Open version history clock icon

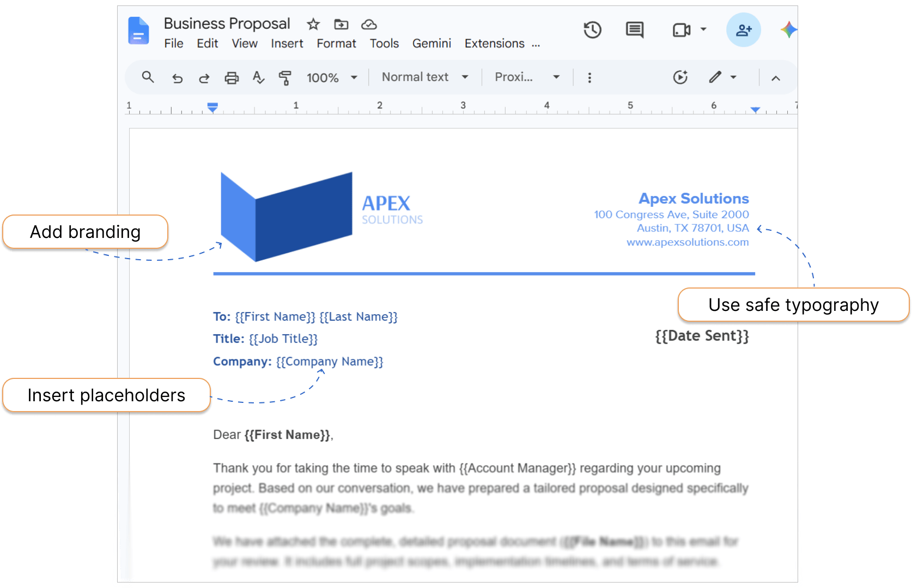[x=593, y=30]
